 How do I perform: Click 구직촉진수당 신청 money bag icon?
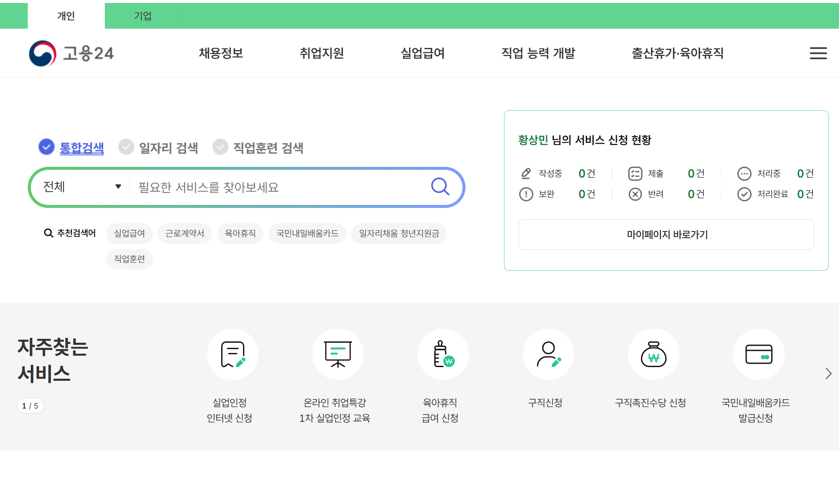tap(653, 354)
